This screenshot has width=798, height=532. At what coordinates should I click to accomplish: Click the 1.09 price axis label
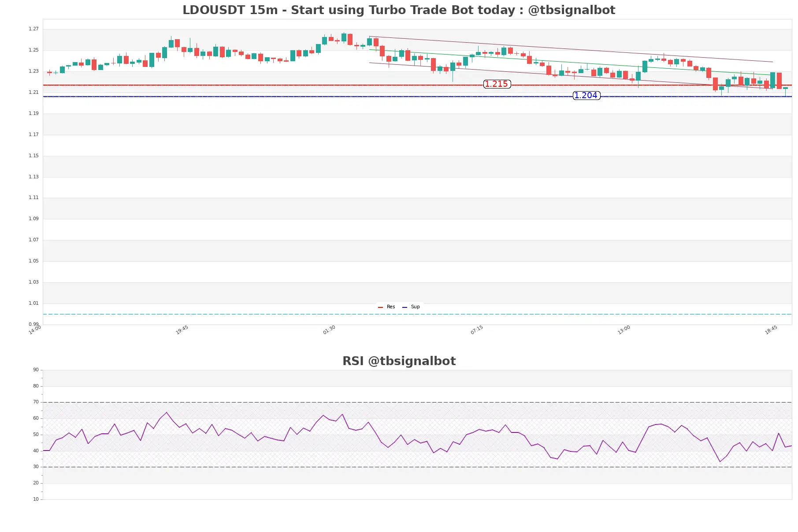(x=33, y=219)
